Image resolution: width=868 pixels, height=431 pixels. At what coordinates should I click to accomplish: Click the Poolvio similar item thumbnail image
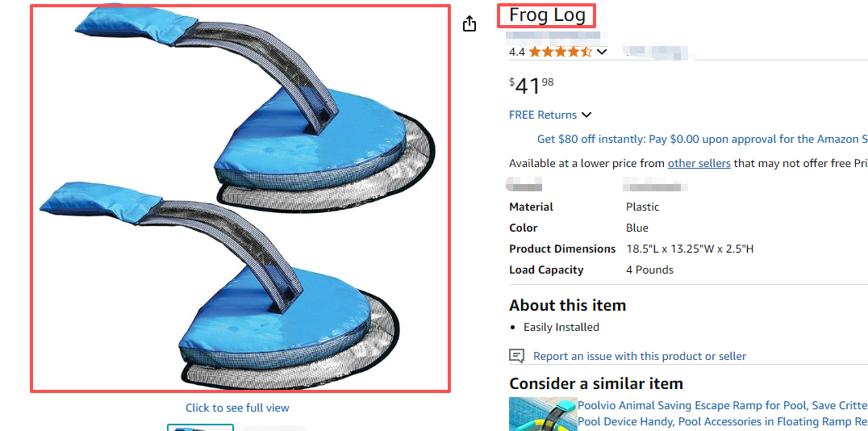coord(541,414)
